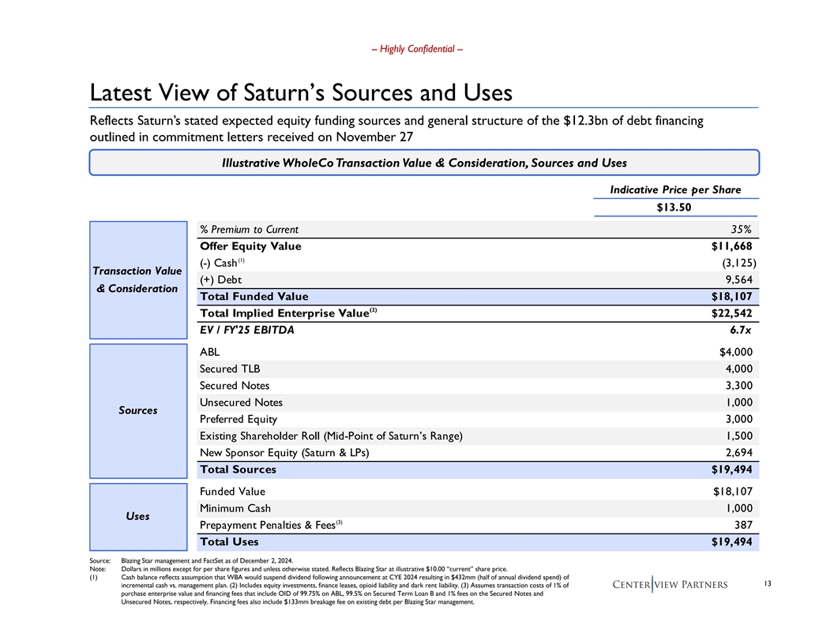Click the Uses section label box
This screenshot has width=834, height=644.
(137, 516)
